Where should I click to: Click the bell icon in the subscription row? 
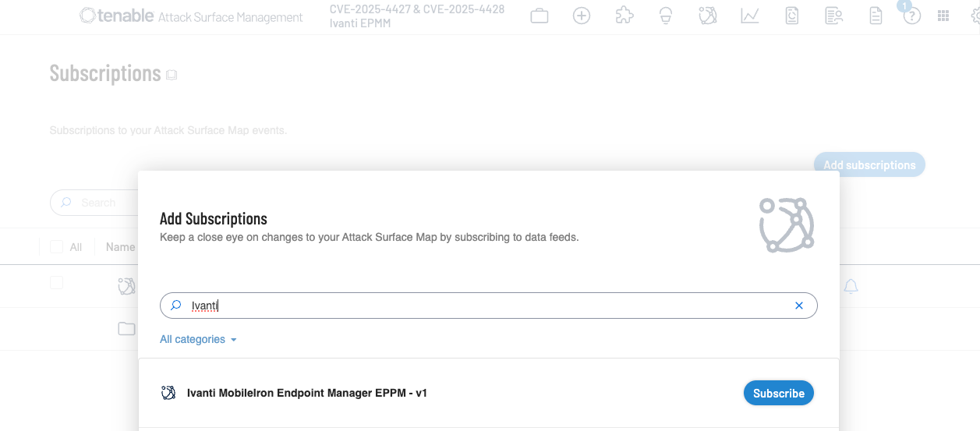tap(851, 287)
